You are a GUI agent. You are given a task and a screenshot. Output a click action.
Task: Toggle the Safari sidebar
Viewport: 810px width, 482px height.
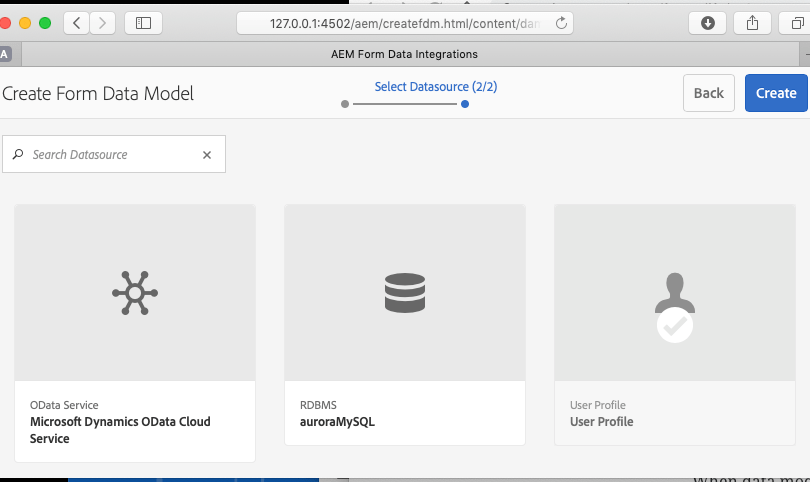point(143,23)
